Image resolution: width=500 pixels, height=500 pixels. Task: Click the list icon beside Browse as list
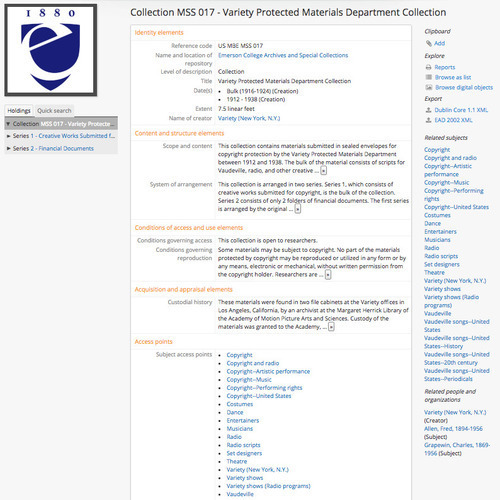[429, 77]
